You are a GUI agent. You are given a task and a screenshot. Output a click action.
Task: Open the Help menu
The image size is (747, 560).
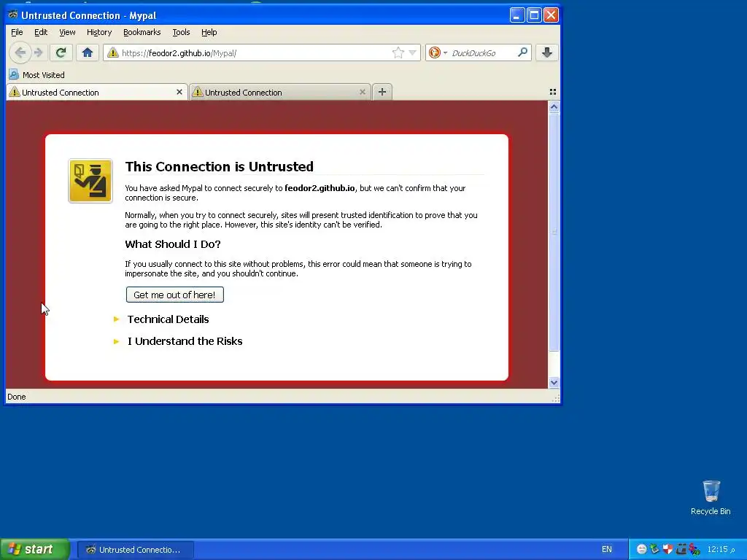(209, 32)
